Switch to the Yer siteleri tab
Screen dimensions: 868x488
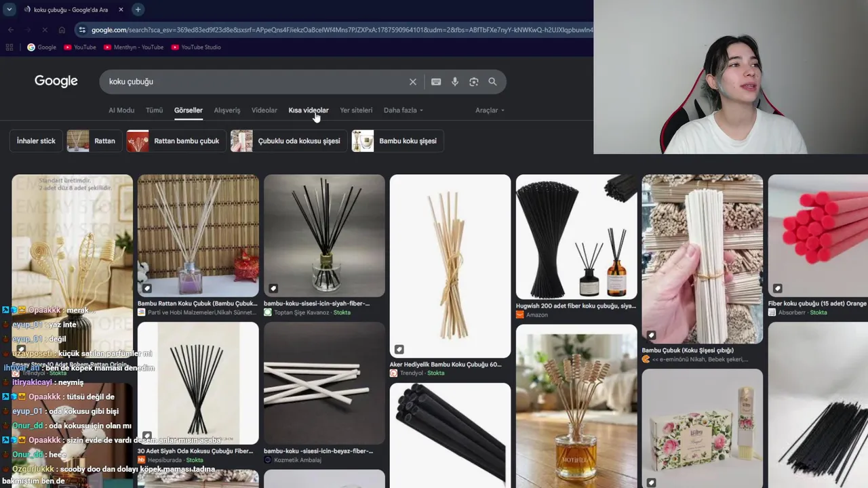[356, 110]
